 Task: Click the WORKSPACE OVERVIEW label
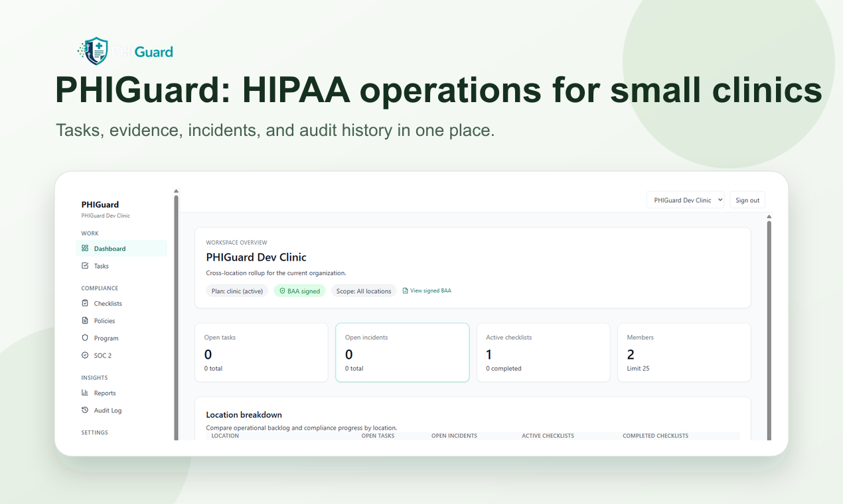coord(236,243)
